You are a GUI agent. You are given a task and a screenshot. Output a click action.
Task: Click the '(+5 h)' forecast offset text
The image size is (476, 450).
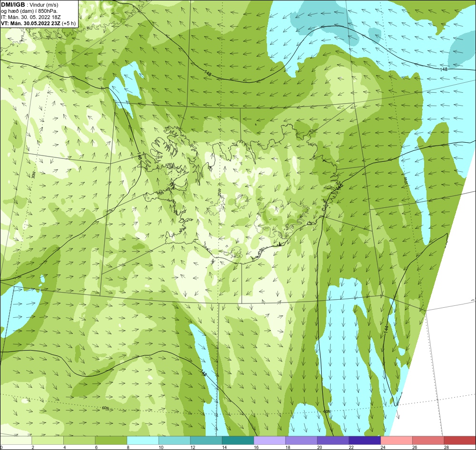tap(69, 23)
